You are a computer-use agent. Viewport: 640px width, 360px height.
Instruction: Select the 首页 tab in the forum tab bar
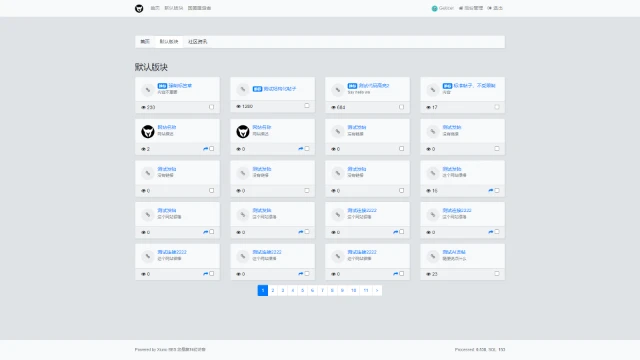145,42
